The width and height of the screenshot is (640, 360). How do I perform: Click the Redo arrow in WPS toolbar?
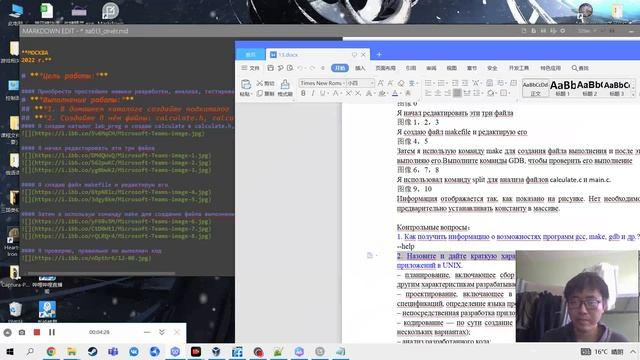(312, 68)
